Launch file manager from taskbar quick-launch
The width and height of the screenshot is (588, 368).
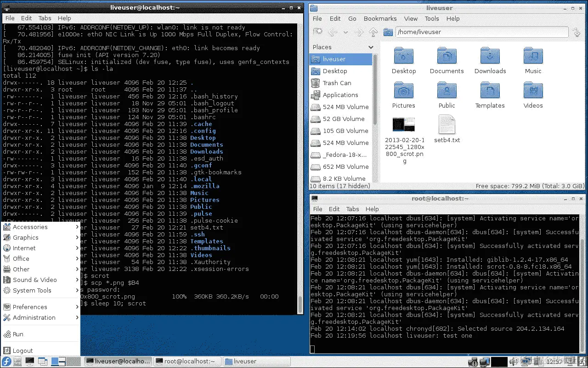tap(17, 362)
